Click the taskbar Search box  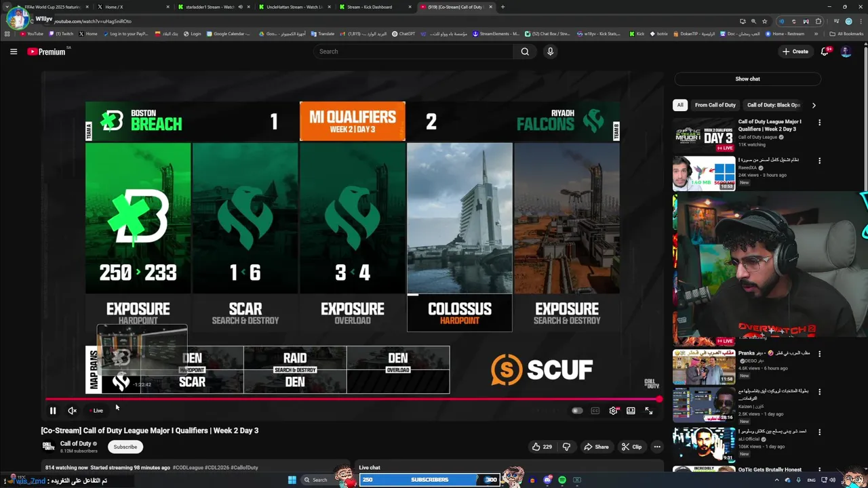(x=319, y=480)
